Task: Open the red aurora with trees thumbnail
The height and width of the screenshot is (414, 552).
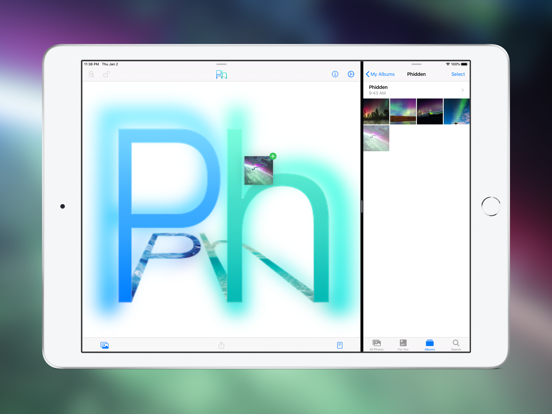Action: pos(376,111)
